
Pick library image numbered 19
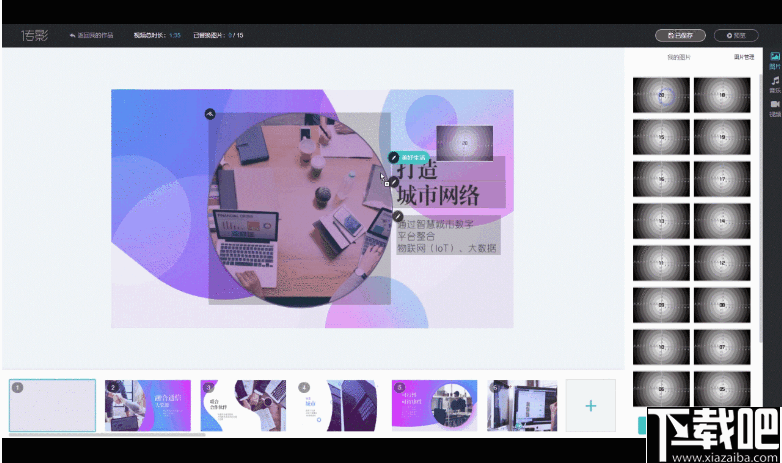pyautogui.click(x=722, y=137)
